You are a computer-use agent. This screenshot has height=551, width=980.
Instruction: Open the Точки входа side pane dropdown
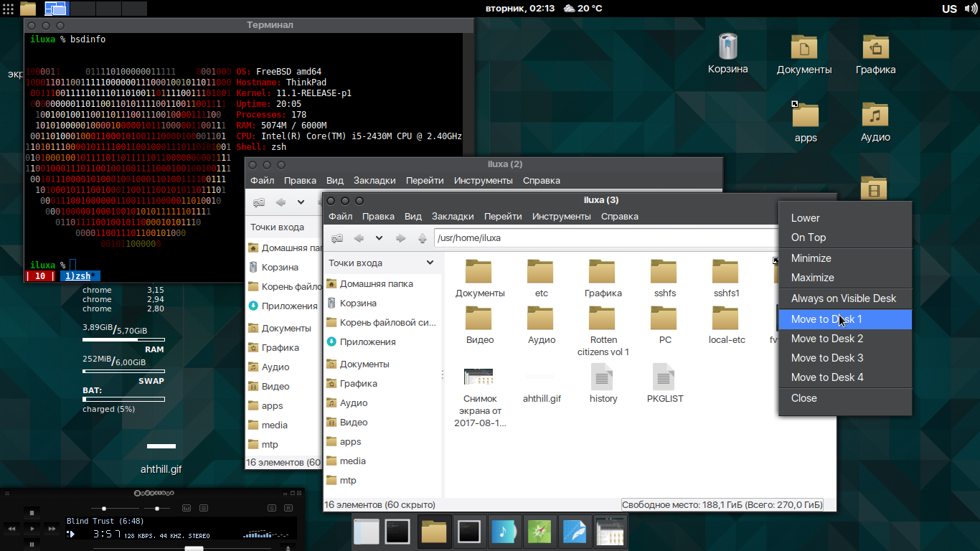tap(430, 263)
